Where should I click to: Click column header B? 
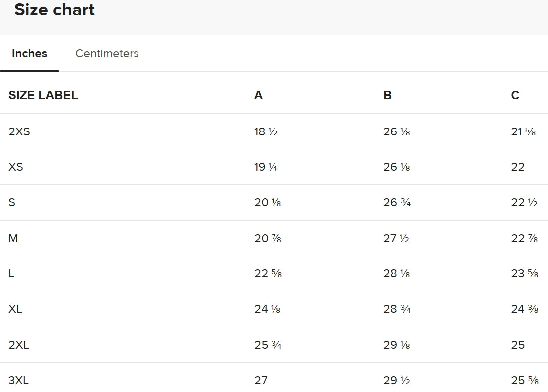[x=387, y=95]
